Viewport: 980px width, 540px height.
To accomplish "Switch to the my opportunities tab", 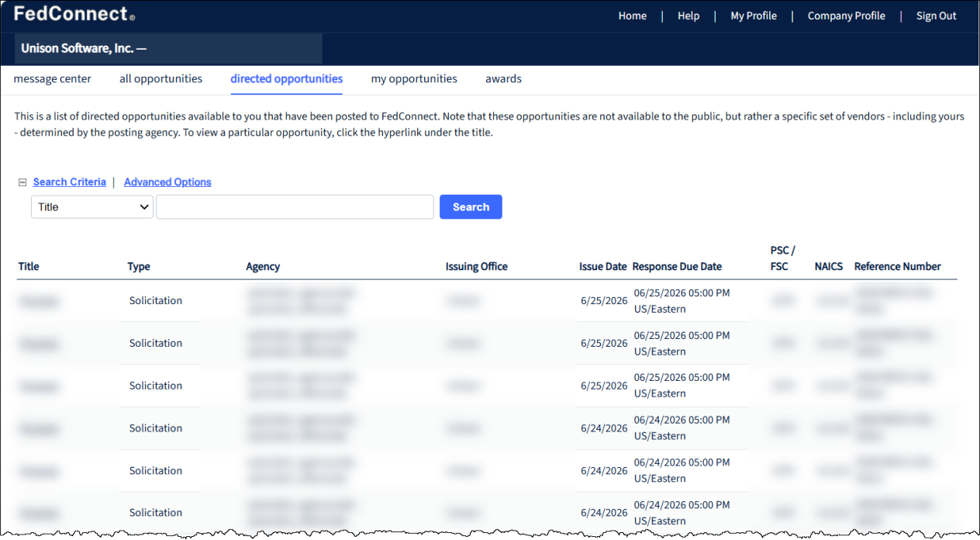I will pos(414,79).
